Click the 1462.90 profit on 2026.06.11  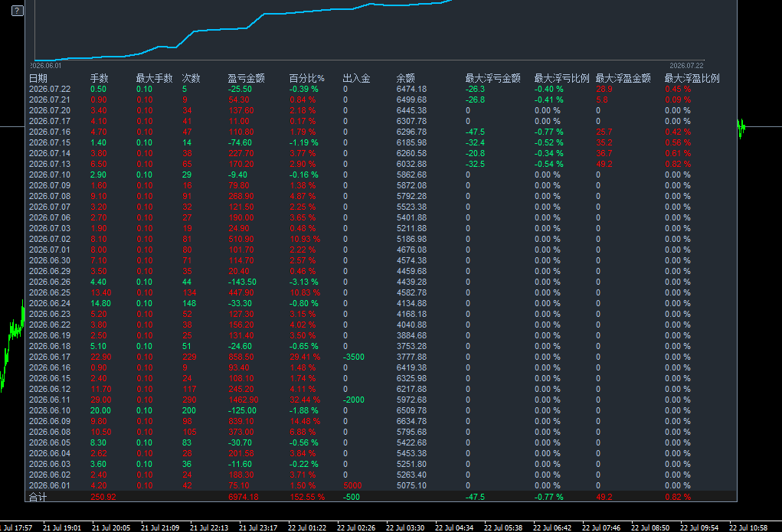[244, 400]
